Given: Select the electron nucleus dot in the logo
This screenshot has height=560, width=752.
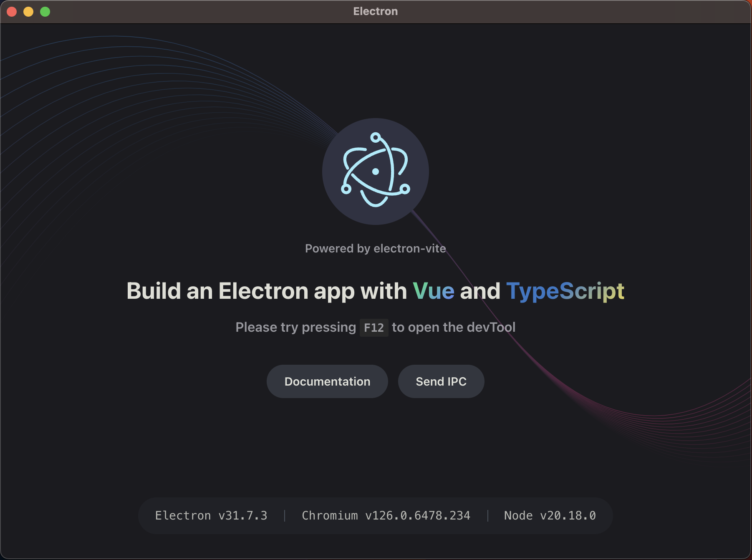Looking at the screenshot, I should tap(375, 170).
